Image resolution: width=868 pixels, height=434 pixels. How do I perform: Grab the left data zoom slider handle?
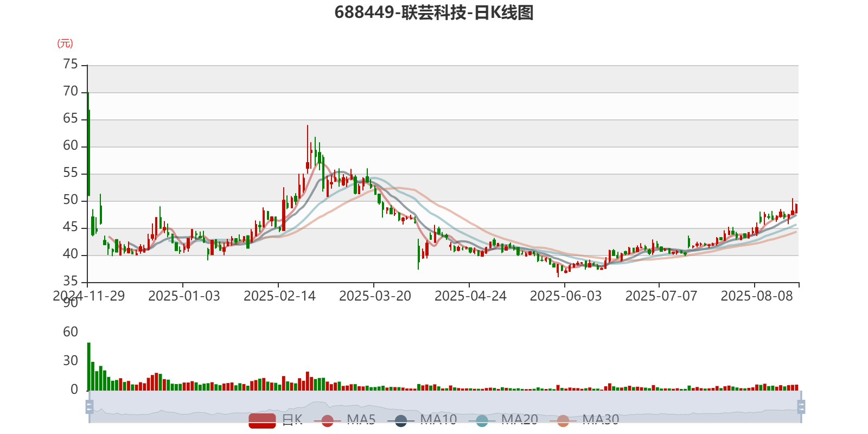[x=90, y=406]
